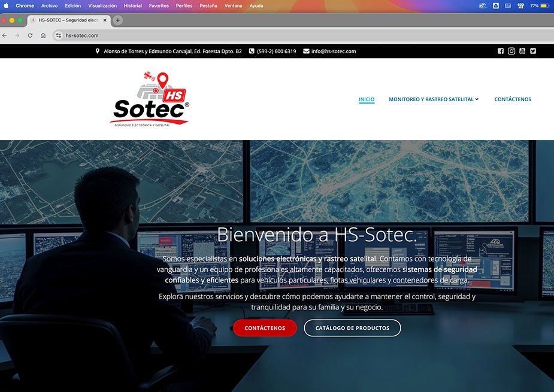
Task: Open the Contáctenos navigation link
Action: pos(513,99)
